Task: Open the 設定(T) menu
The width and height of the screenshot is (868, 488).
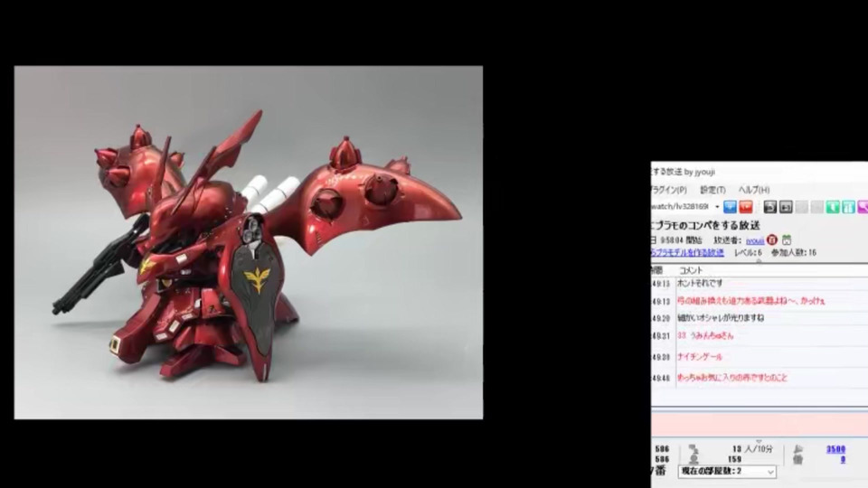Action: [x=713, y=190]
